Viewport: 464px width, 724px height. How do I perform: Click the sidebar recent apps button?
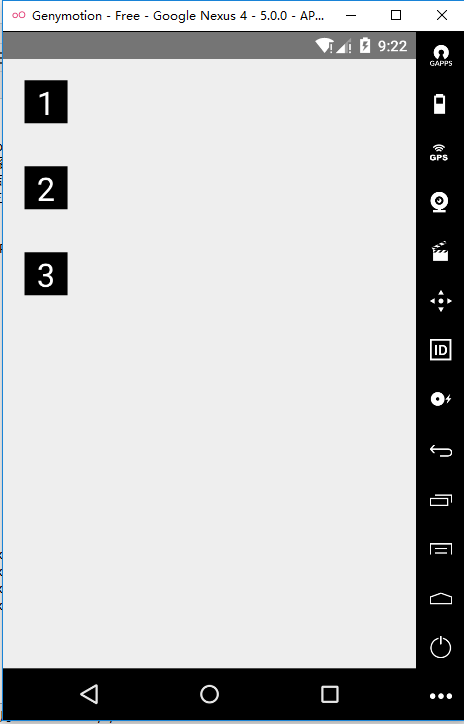440,500
